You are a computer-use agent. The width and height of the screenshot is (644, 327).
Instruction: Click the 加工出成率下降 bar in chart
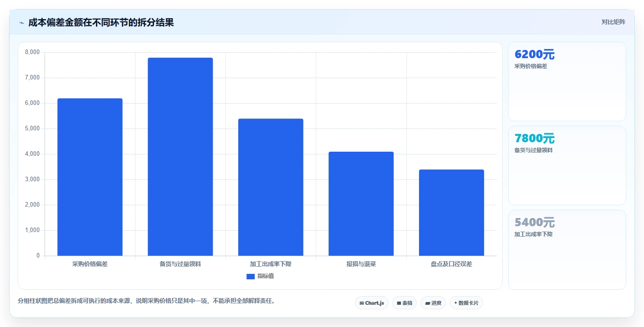click(x=271, y=187)
